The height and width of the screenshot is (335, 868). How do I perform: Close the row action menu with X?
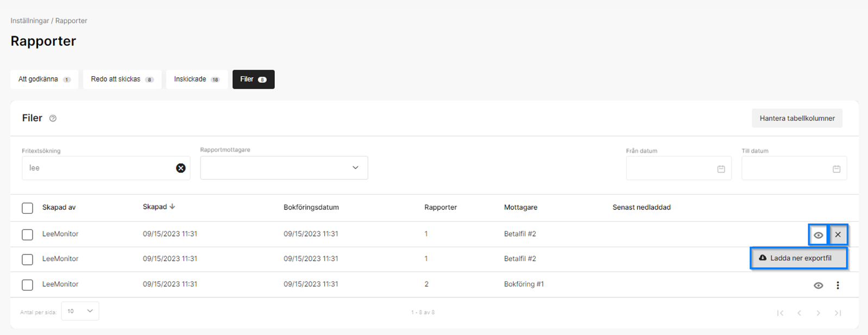click(838, 235)
